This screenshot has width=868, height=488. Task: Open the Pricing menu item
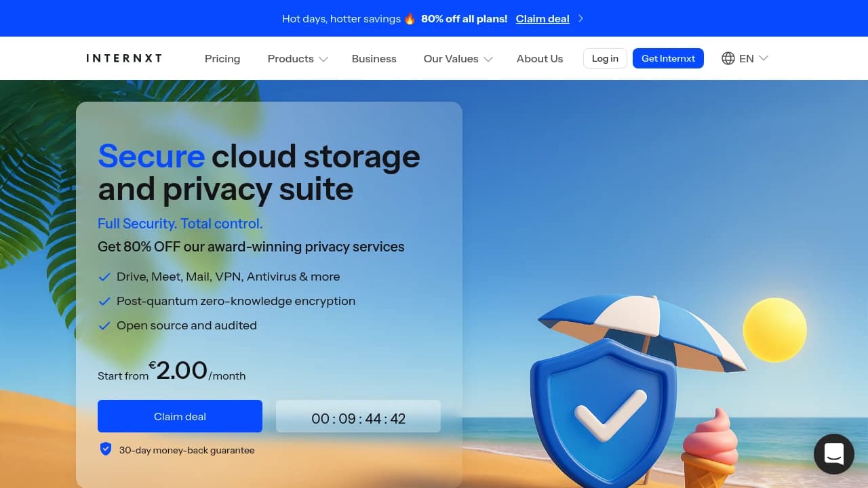coord(222,59)
